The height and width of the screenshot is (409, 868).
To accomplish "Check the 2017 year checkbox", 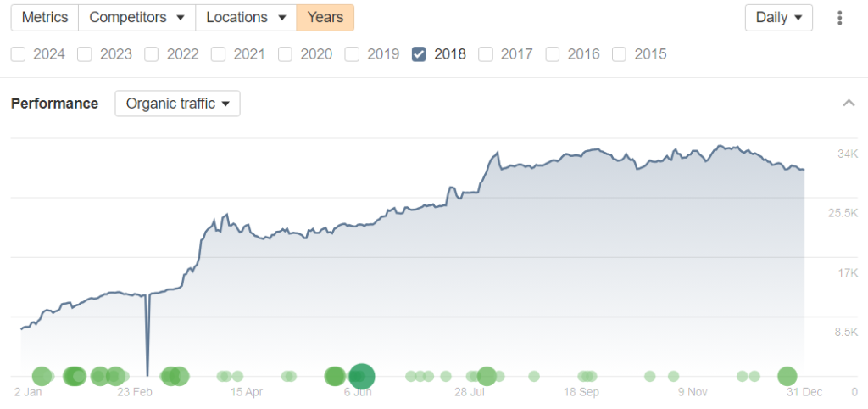I will coord(486,54).
